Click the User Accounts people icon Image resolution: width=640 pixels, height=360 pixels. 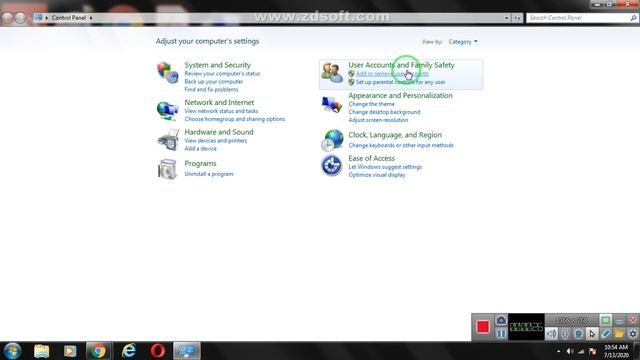coord(332,73)
